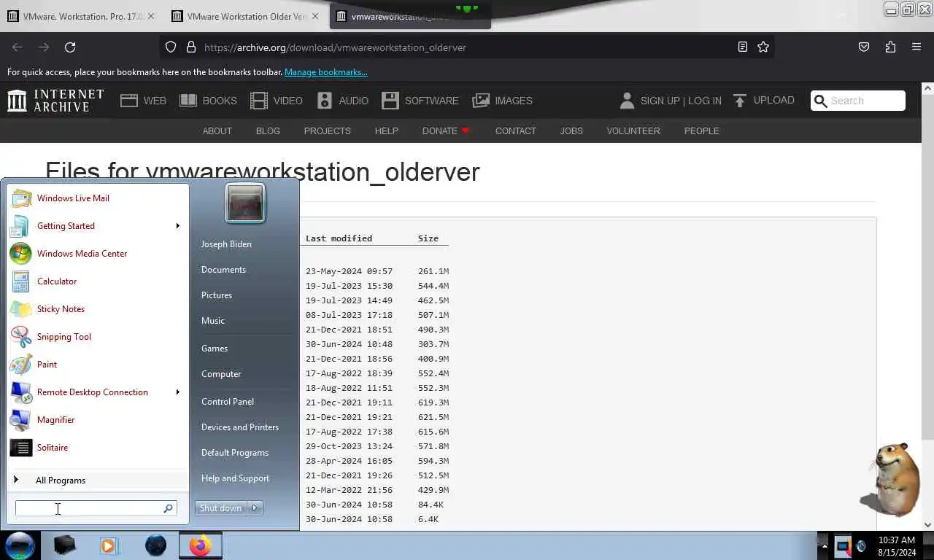
Task: Open the media player taskbar icon
Action: (109, 545)
